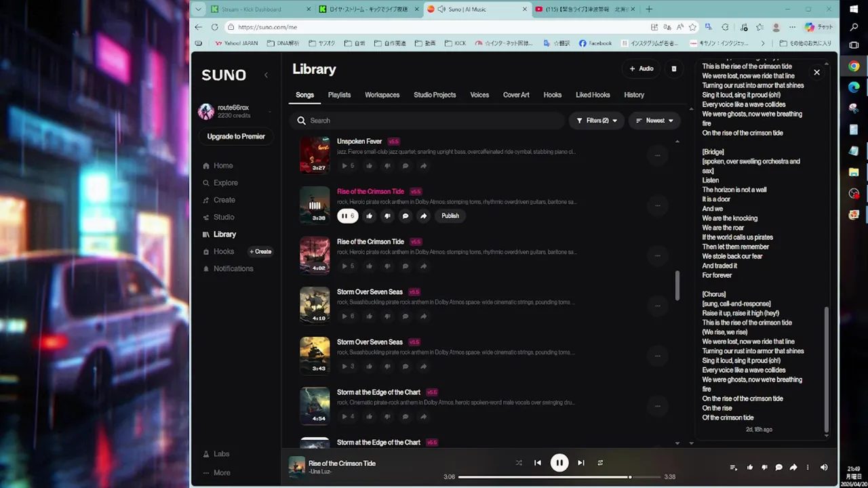Mute the volume speaker icon
The image size is (868, 488).
824,468
